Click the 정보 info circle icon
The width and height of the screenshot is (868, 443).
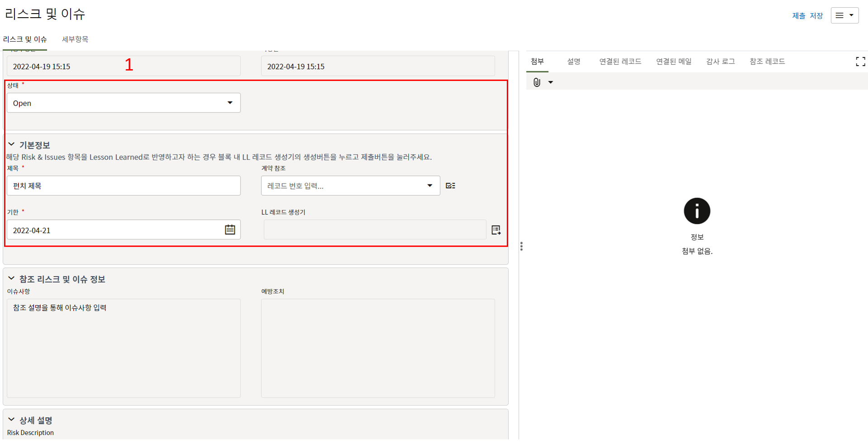[697, 211]
